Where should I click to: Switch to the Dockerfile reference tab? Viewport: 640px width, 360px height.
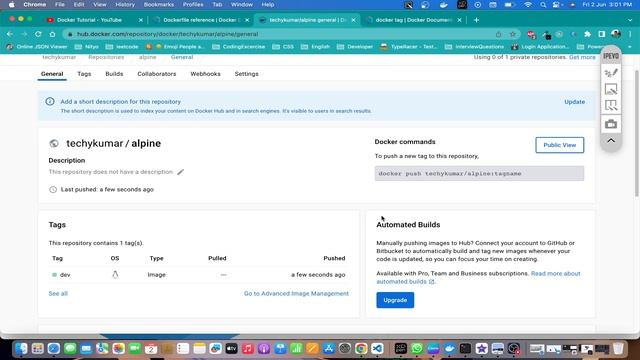(x=200, y=20)
